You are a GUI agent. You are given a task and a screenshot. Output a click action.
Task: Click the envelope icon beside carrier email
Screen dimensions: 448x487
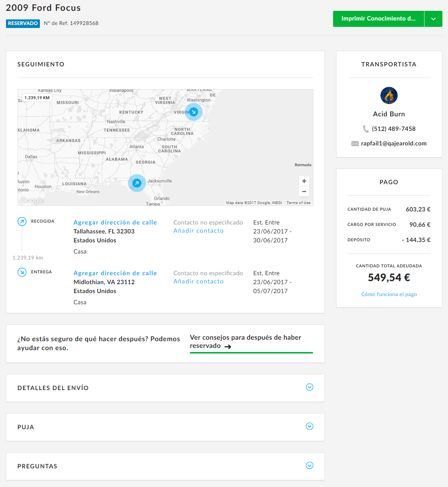pyautogui.click(x=355, y=144)
